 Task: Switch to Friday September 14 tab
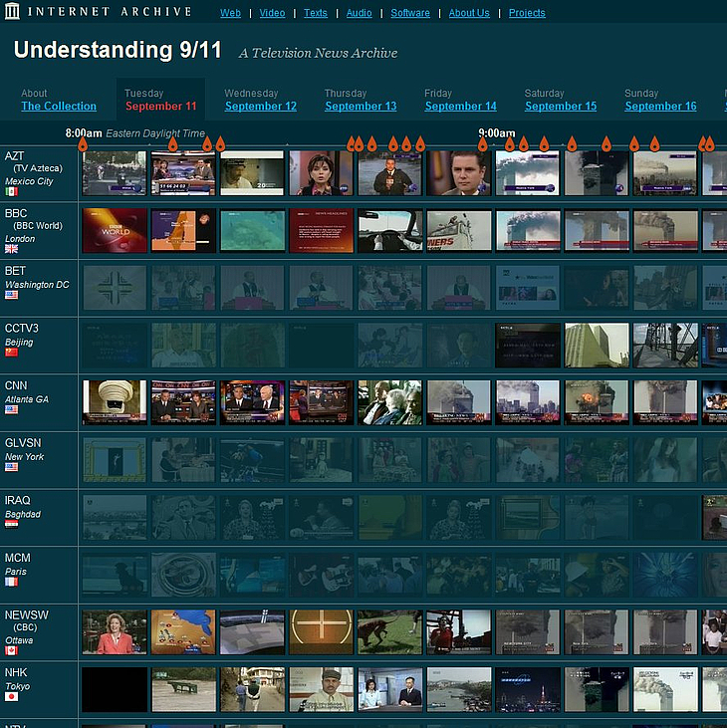(460, 106)
